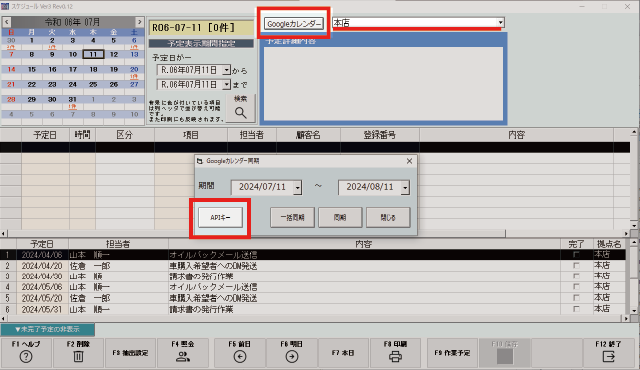Check the 完了 box for row 5
The height and width of the screenshot is (370, 640).
pos(576,298)
